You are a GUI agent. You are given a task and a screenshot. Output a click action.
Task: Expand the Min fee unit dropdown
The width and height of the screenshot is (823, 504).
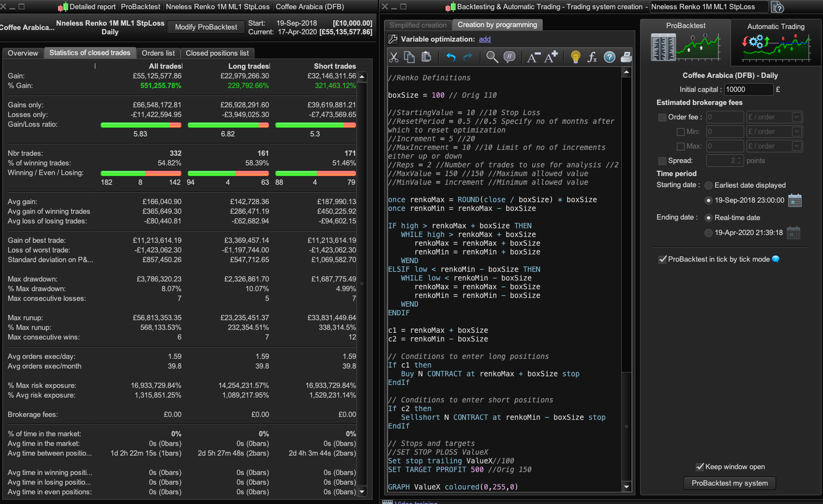pos(796,132)
